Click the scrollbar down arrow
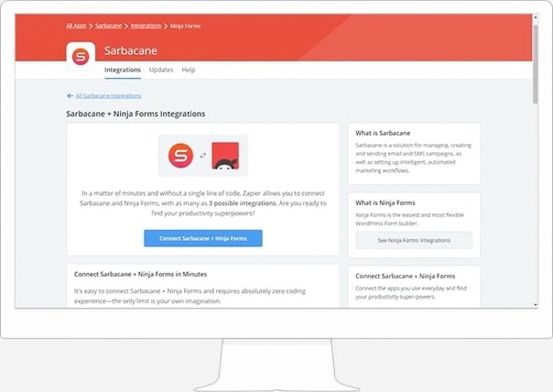The width and height of the screenshot is (553, 392). click(536, 304)
